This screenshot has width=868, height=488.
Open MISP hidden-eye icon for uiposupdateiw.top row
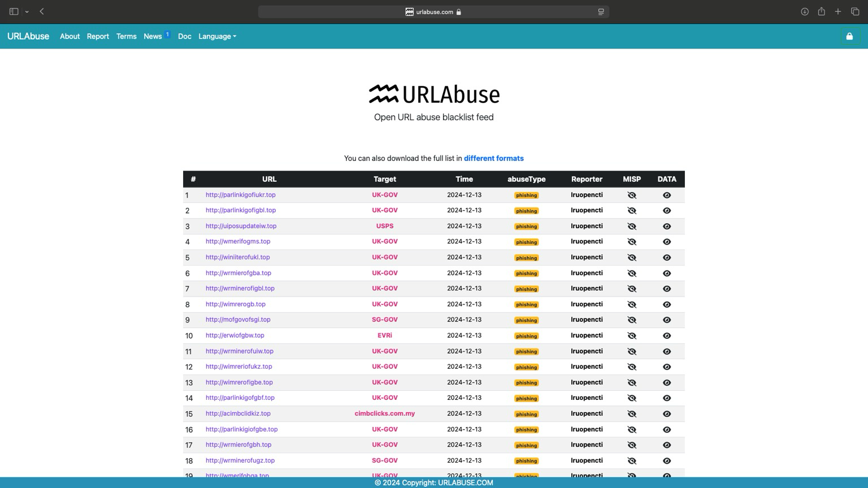[x=632, y=226]
